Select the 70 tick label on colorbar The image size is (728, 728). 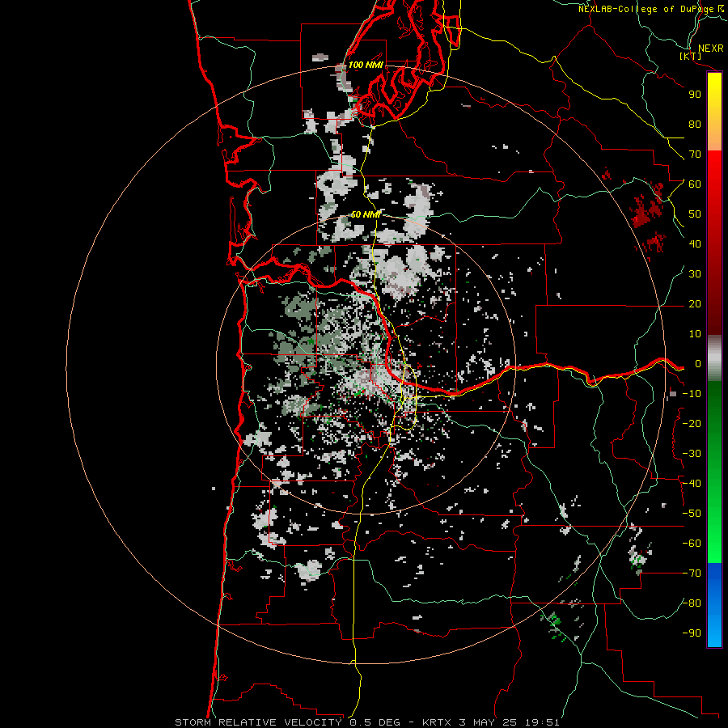pos(695,154)
